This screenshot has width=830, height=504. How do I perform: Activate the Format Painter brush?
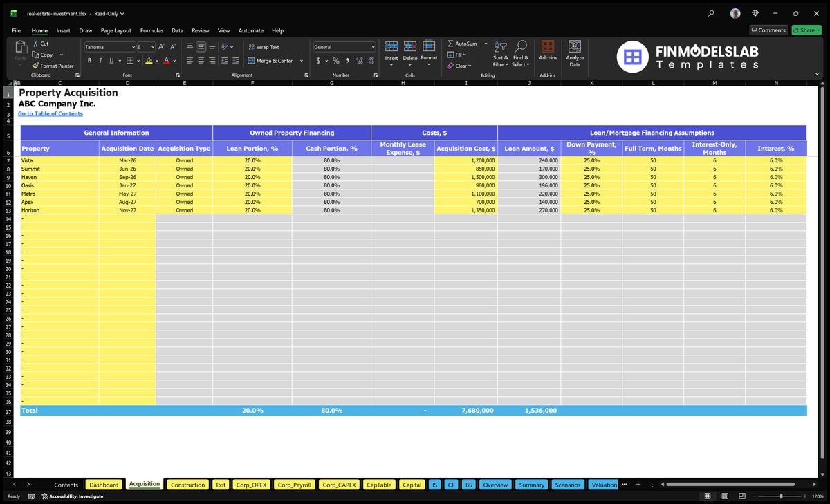click(x=36, y=66)
